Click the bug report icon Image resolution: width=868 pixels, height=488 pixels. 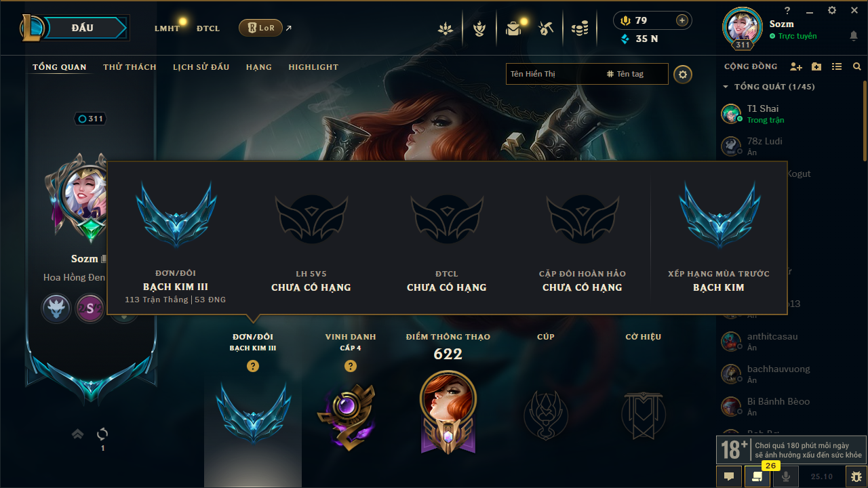coord(856,476)
